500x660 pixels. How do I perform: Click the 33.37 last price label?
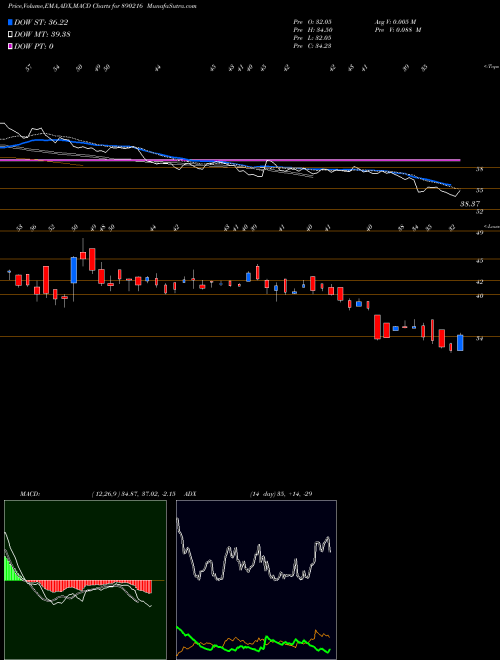click(470, 204)
